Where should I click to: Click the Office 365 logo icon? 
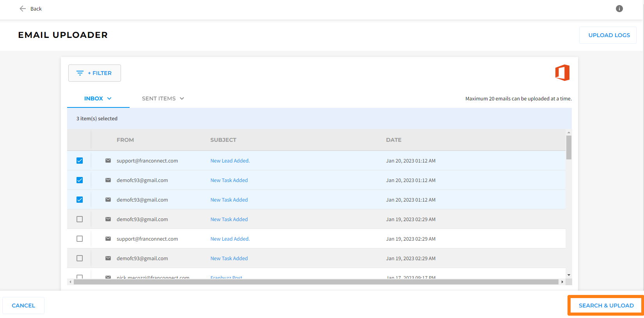(562, 73)
